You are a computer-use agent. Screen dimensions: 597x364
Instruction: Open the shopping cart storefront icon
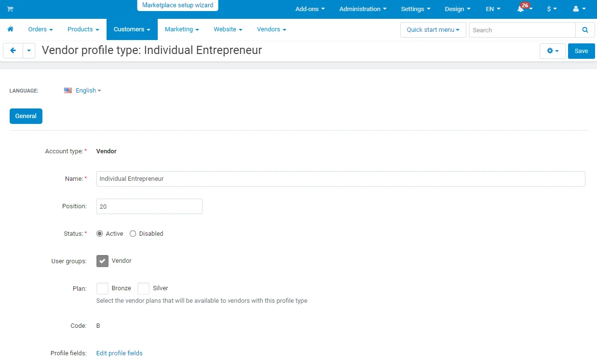(10, 9)
